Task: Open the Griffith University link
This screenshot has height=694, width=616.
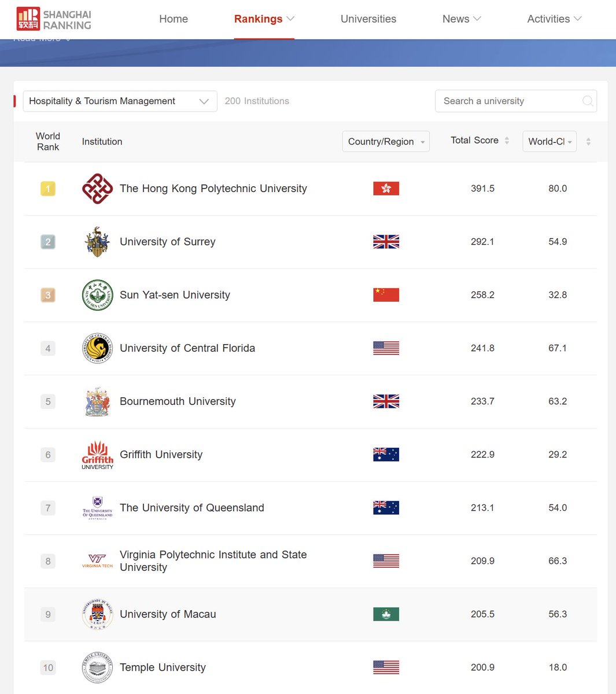Action: click(x=161, y=455)
